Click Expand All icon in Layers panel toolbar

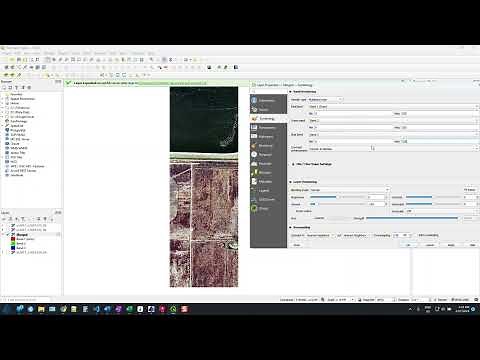pos(38,219)
